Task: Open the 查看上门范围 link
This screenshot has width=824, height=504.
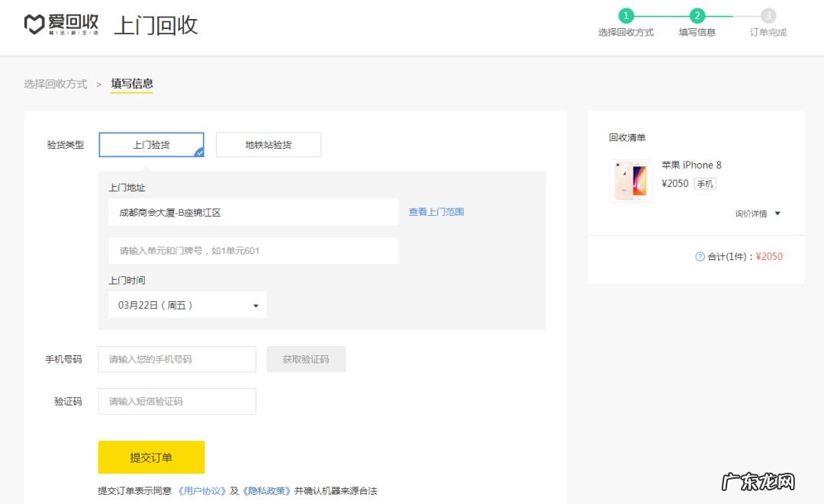Action: [435, 211]
